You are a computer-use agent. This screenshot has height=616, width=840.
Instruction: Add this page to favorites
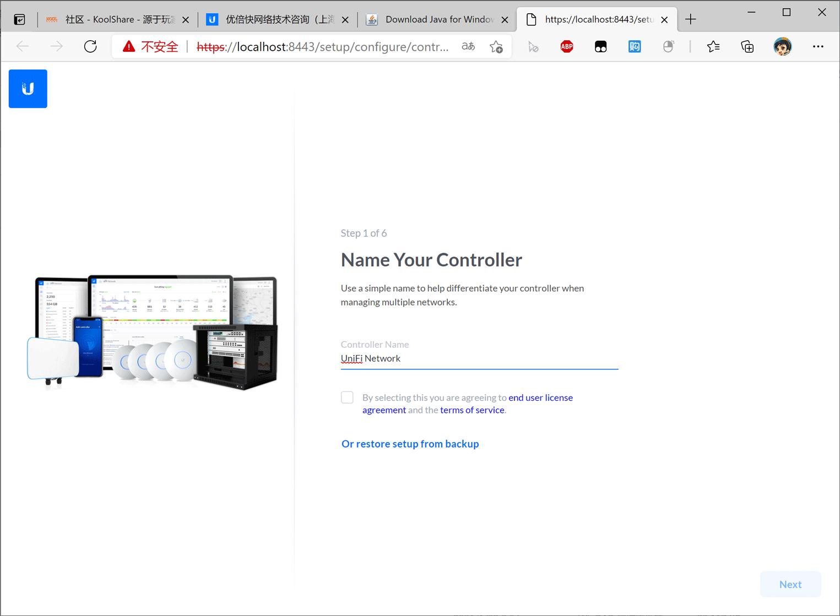click(x=495, y=46)
